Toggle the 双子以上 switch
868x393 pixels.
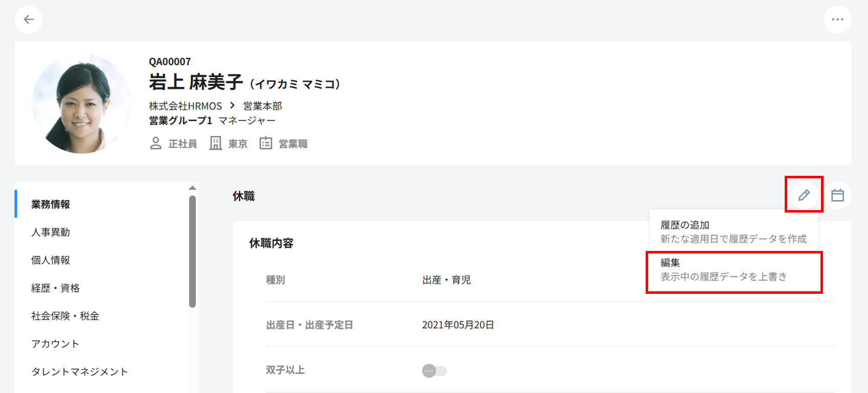click(x=434, y=371)
